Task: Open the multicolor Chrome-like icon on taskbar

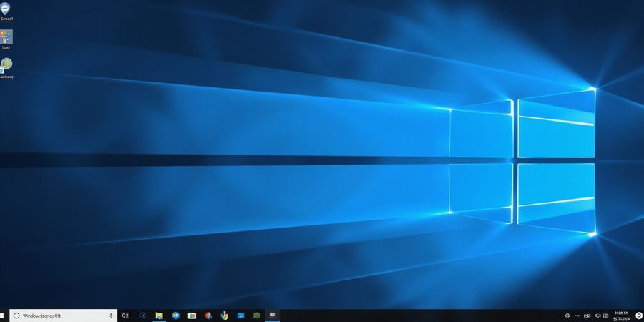Action: pos(224,316)
